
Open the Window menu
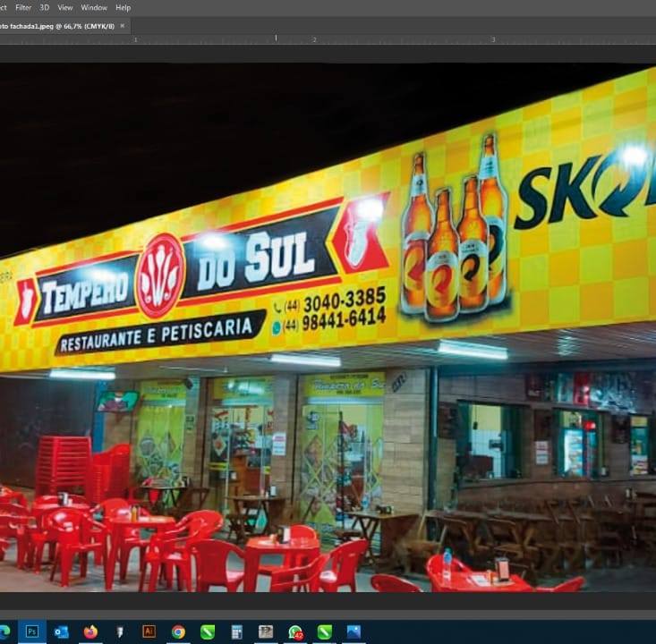click(94, 7)
